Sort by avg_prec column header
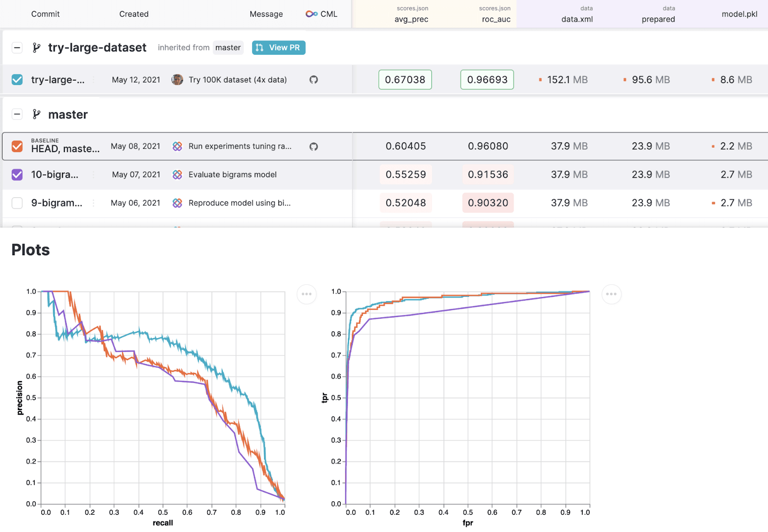 411,19
